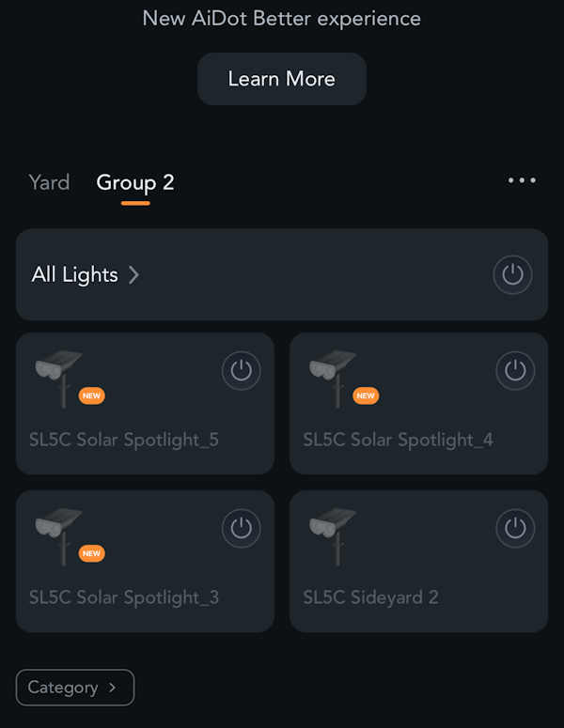
Task: Toggle power for SL5C Solar Spotlight_5
Action: tap(242, 370)
